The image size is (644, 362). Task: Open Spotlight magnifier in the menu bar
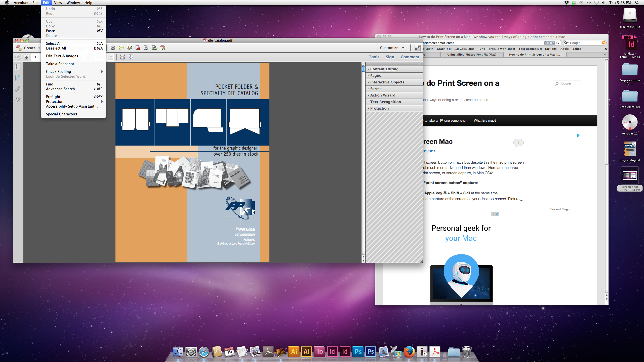point(637,3)
